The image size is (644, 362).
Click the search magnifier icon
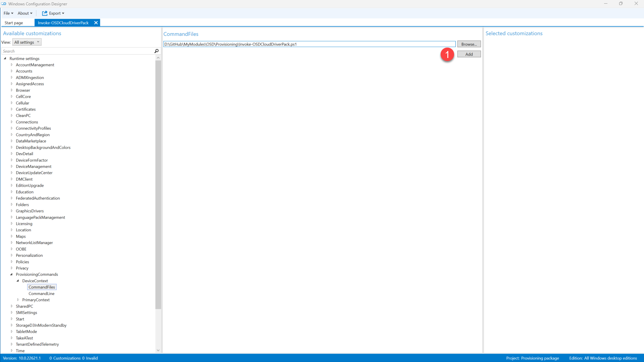pos(156,51)
